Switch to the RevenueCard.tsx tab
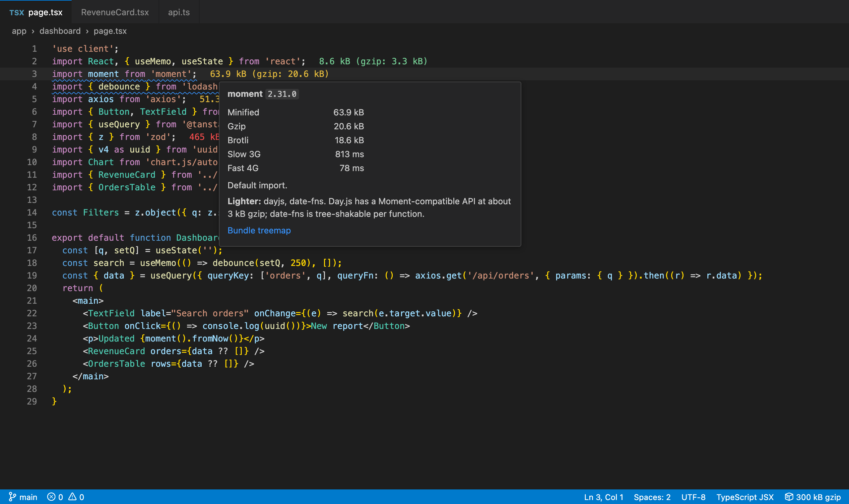This screenshot has height=504, width=849. tap(115, 12)
